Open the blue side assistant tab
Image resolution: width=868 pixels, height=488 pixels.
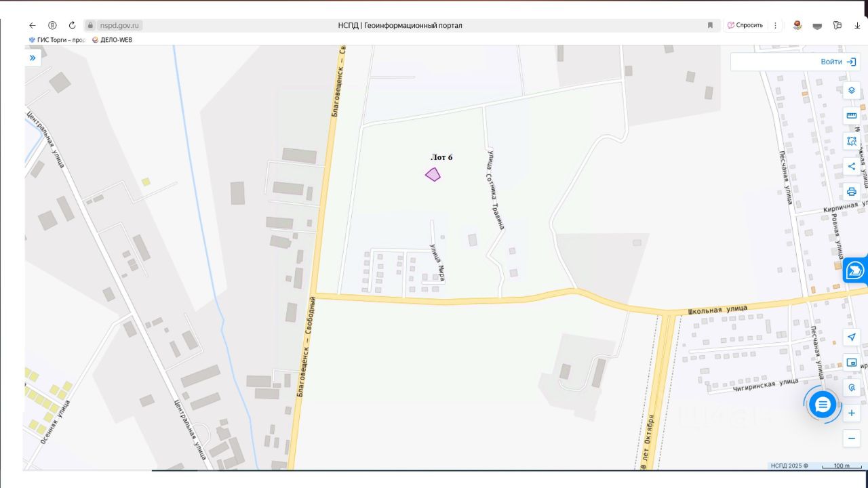856,270
